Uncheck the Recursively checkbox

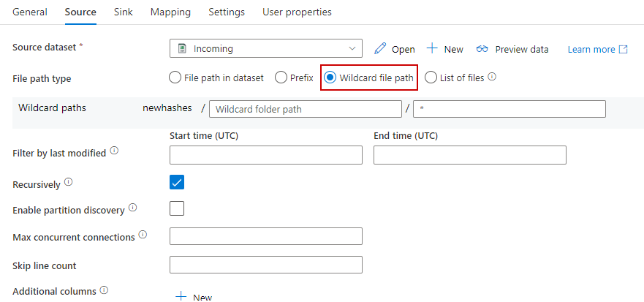tap(177, 182)
